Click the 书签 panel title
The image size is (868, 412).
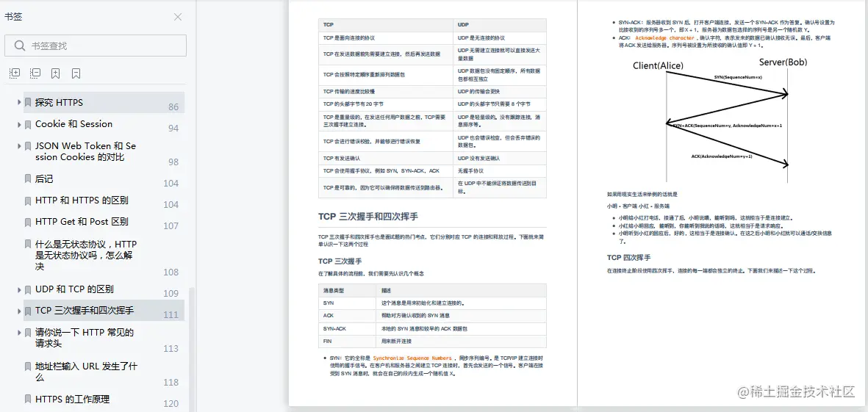[x=13, y=17]
